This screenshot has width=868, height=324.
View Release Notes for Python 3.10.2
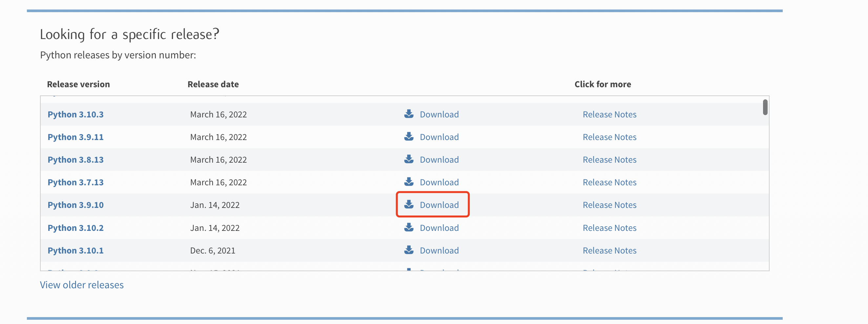coord(610,228)
